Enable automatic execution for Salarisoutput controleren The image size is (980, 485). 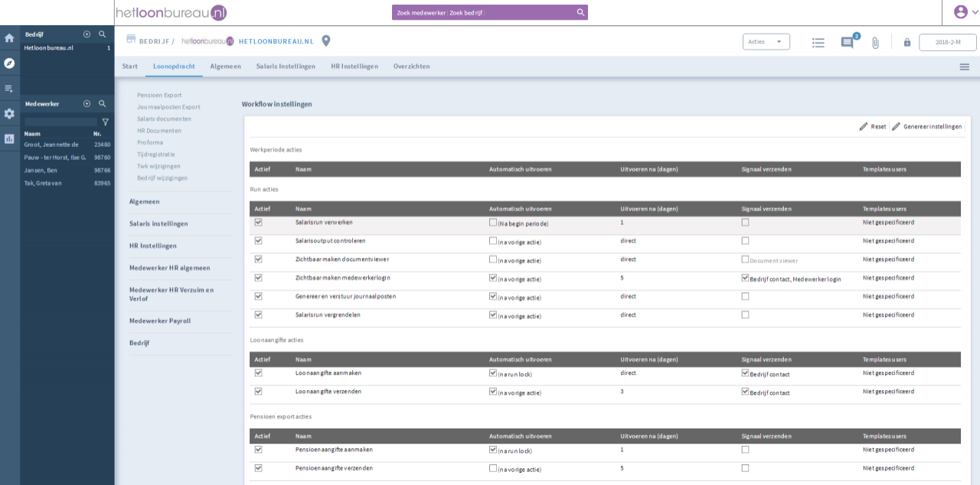pos(493,241)
